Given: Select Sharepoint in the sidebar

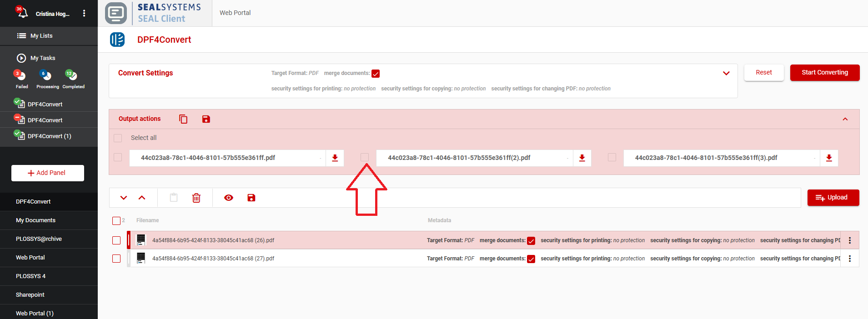Looking at the screenshot, I should 30,295.
